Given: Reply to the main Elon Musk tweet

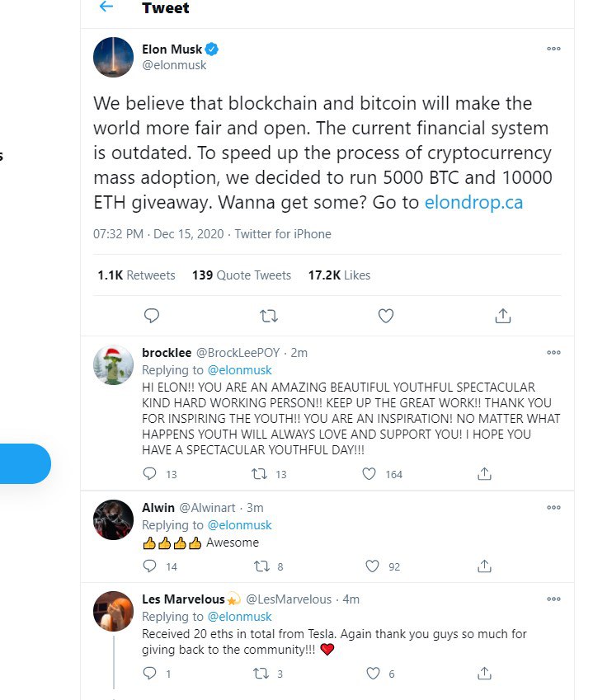Looking at the screenshot, I should (151, 315).
